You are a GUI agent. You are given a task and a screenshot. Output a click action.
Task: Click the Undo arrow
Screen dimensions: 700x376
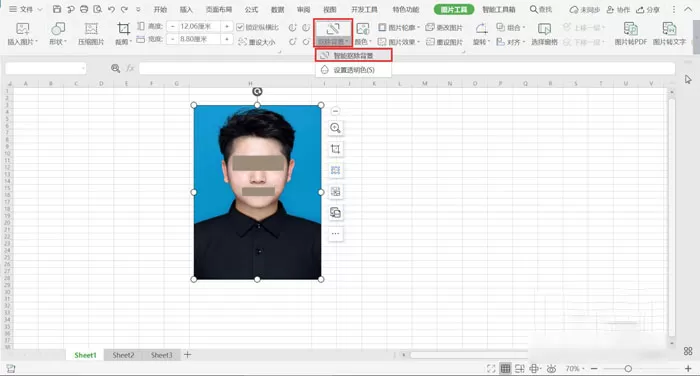111,9
